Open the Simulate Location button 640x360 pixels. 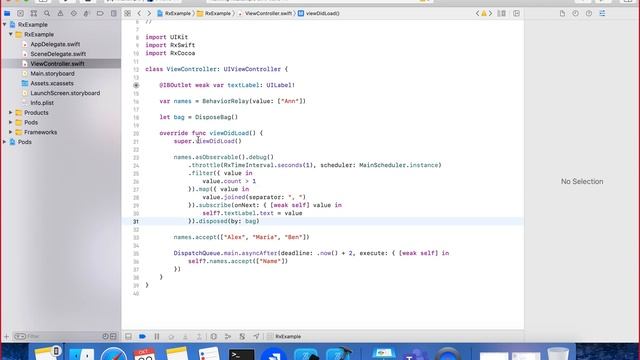coord(256,336)
